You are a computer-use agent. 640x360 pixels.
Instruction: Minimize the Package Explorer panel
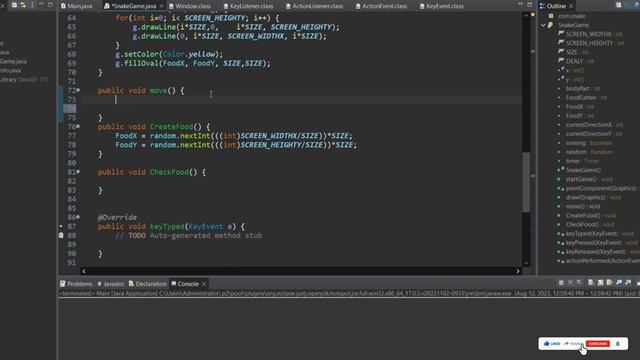tap(41, 5)
